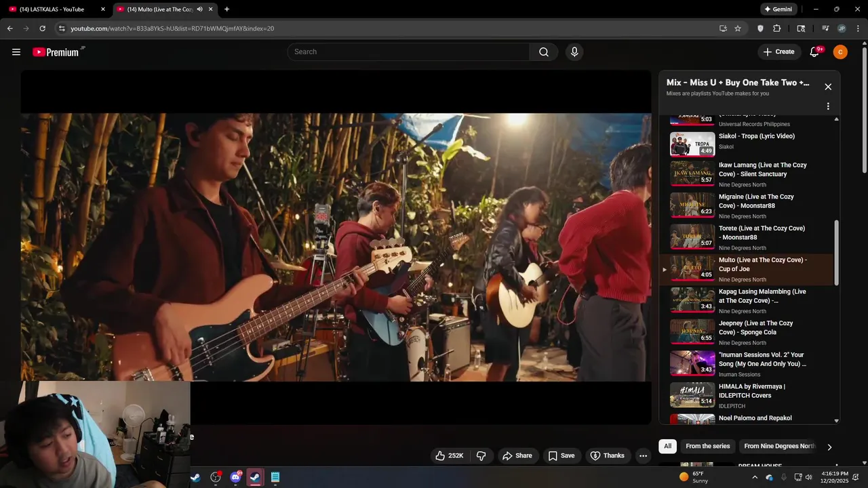Send Thanks to the creator
The width and height of the screenshot is (868, 488).
(608, 455)
